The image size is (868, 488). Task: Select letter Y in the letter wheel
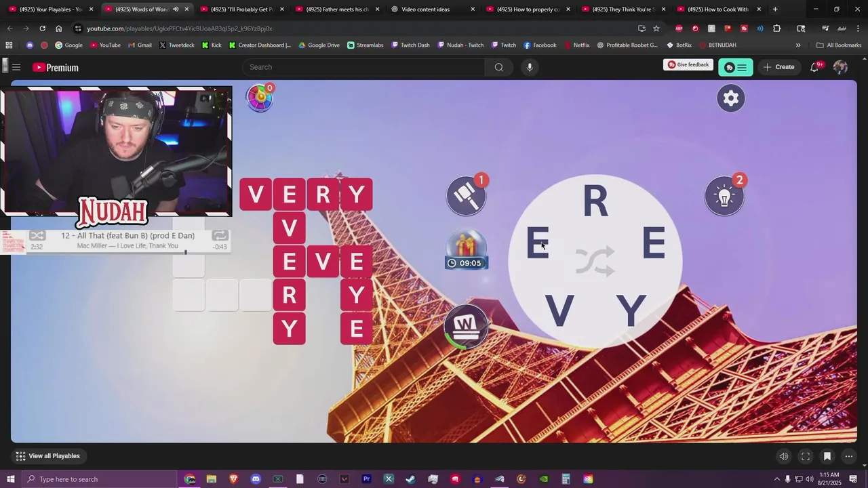pyautogui.click(x=631, y=310)
